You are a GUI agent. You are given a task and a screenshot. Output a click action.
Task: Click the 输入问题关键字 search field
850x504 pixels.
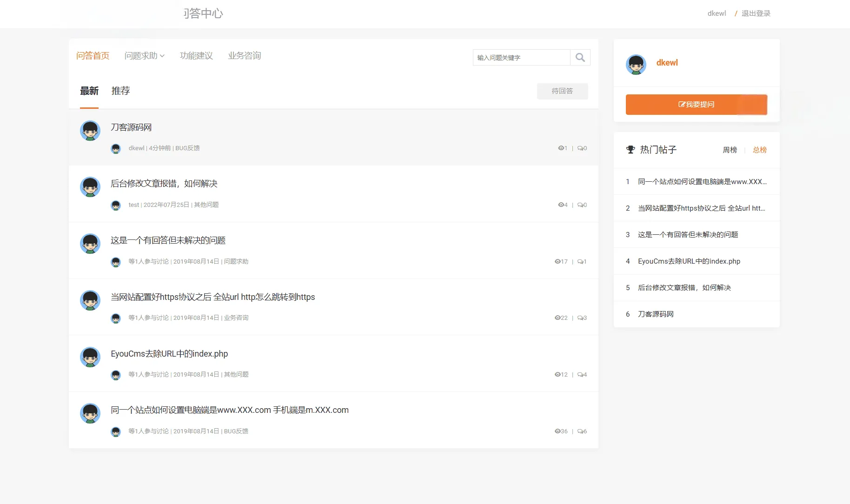click(522, 57)
